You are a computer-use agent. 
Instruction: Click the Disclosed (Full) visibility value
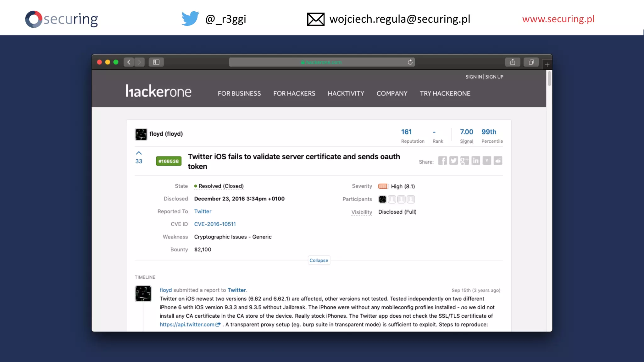[397, 212]
